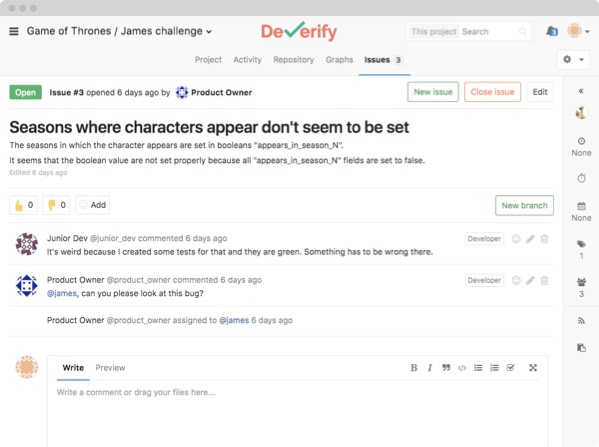The height and width of the screenshot is (447, 599).
Task: Click the RSS feed icon in the sidebar
Action: 581,321
